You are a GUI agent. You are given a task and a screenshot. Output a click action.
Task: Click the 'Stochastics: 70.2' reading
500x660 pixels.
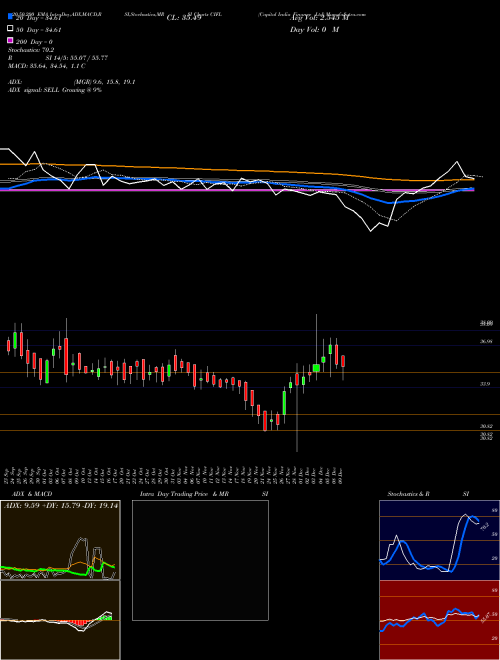click(29, 50)
